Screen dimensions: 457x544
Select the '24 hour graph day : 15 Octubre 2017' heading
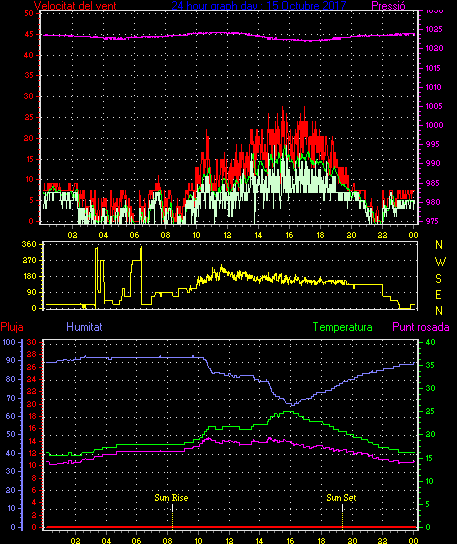[x=259, y=6]
